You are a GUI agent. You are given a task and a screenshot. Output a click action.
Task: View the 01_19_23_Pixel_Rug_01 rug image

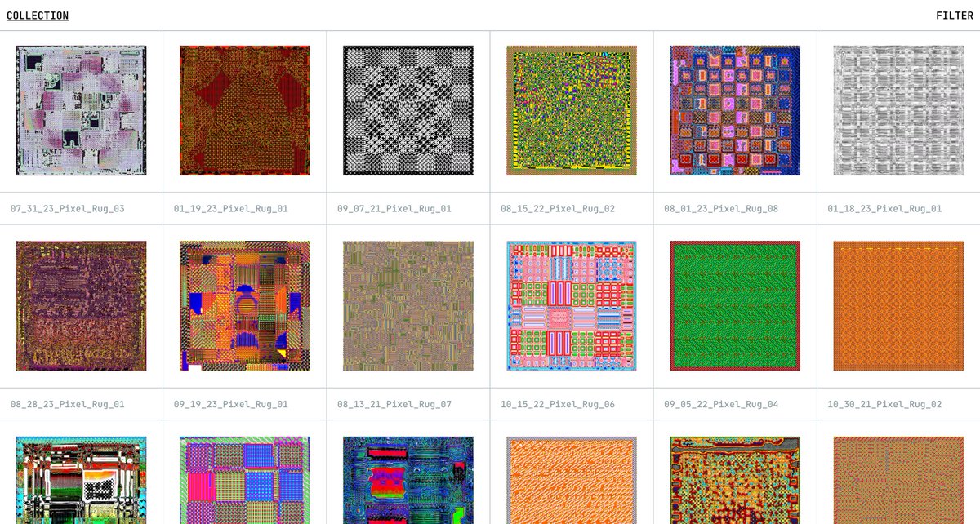[x=245, y=110]
